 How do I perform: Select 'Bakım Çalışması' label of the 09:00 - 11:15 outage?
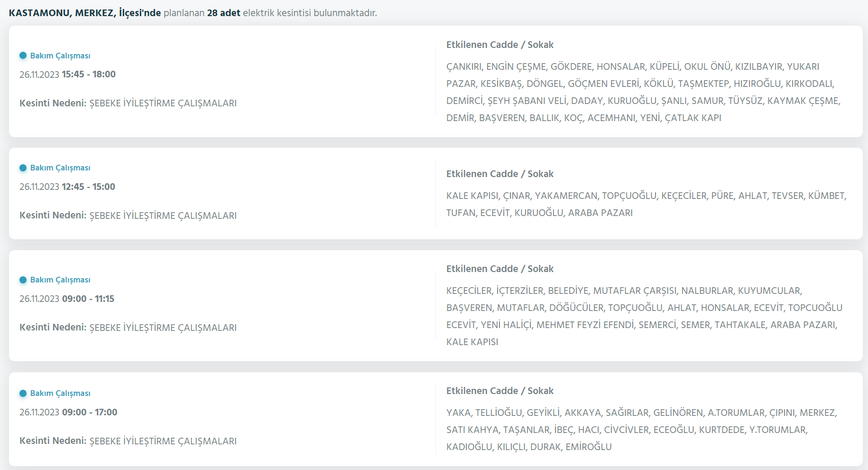60,280
